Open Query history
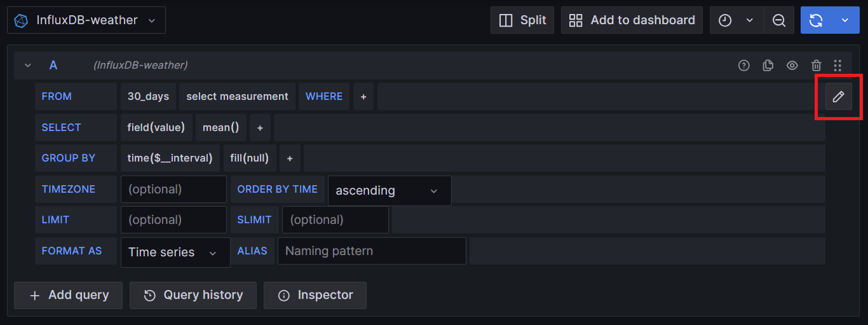The width and height of the screenshot is (868, 325). coord(193,295)
